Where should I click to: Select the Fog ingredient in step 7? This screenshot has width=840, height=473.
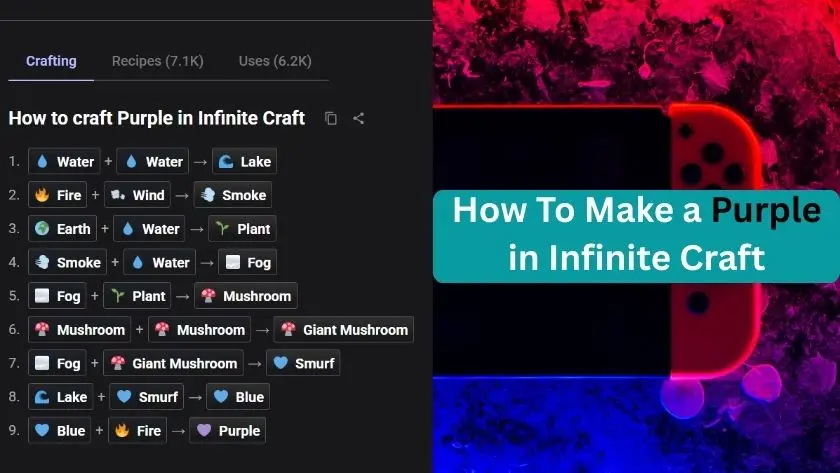(57, 363)
